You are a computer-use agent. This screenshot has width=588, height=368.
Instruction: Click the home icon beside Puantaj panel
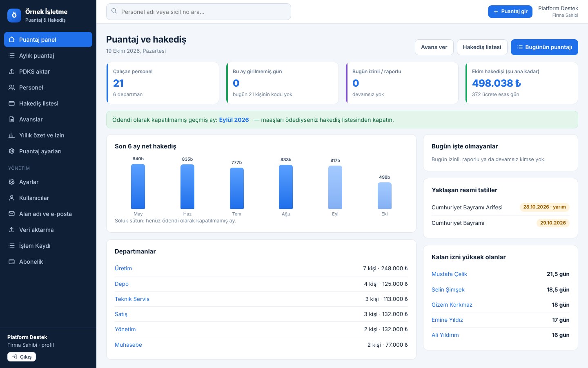[x=11, y=40]
